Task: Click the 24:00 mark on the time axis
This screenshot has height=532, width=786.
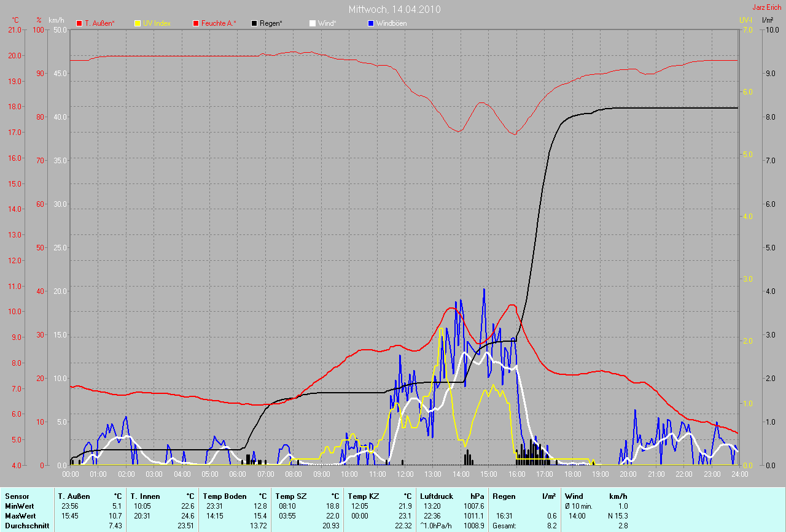Action: tap(739, 474)
